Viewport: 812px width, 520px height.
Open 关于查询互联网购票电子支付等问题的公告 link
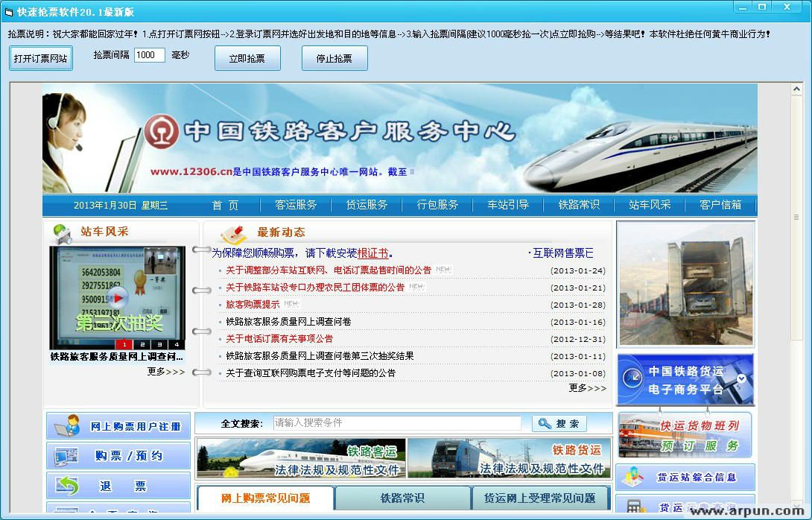point(311,373)
